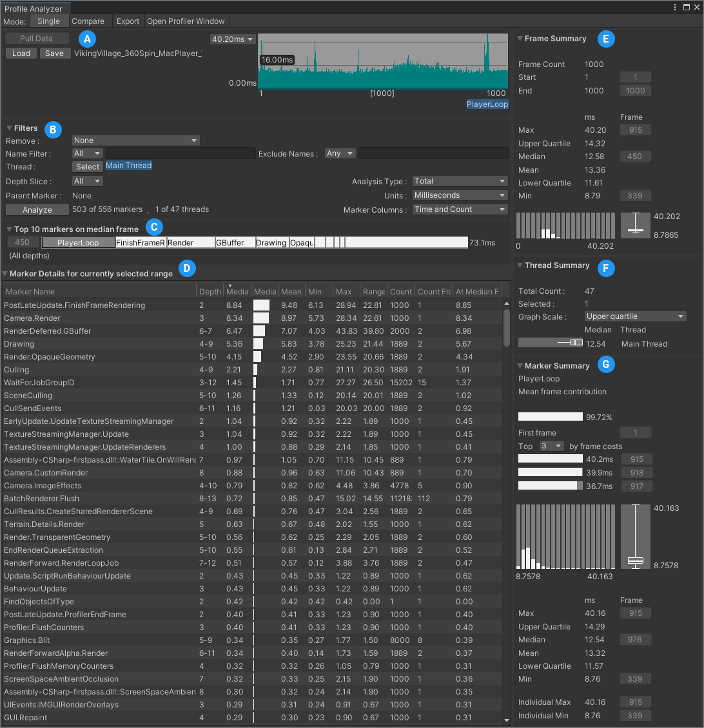
Task: Collapse the Frame Summary panel
Action: tap(521, 39)
